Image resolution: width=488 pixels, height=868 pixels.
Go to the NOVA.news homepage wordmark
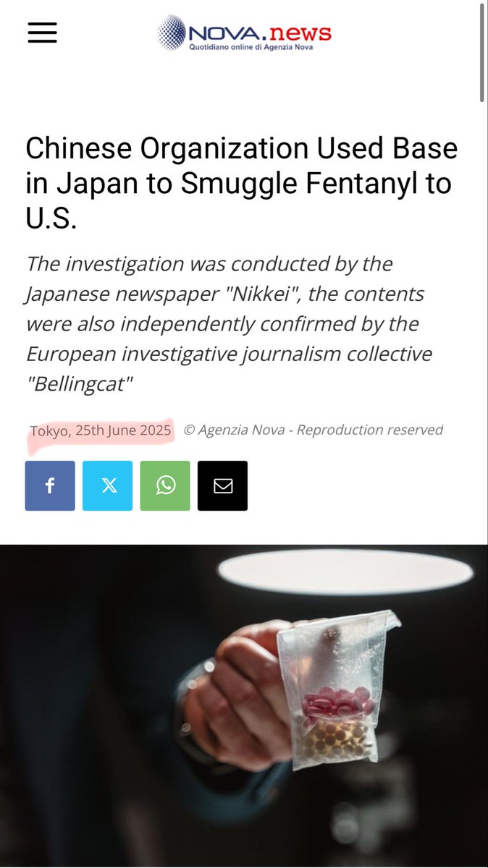coord(259,33)
